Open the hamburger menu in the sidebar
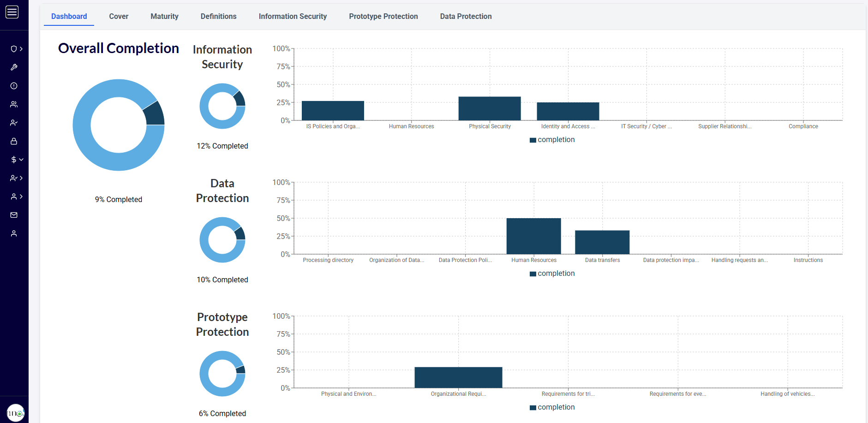868x423 pixels. point(12,12)
